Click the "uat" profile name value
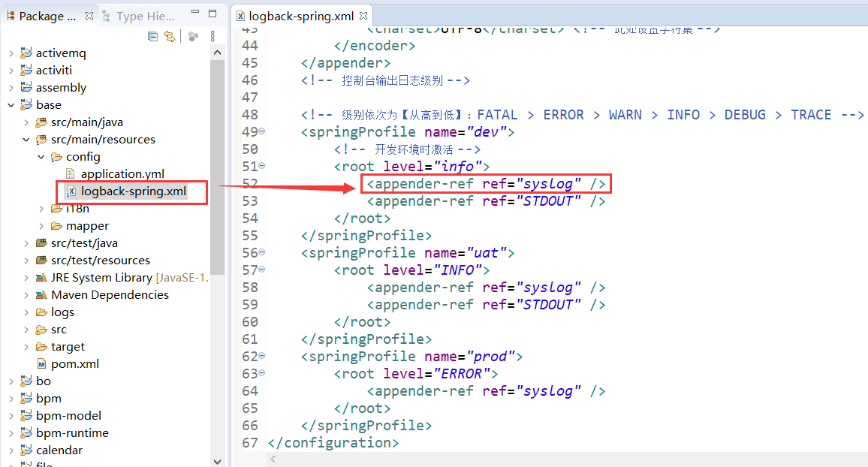Screen dimensions: 868x467 486,253
